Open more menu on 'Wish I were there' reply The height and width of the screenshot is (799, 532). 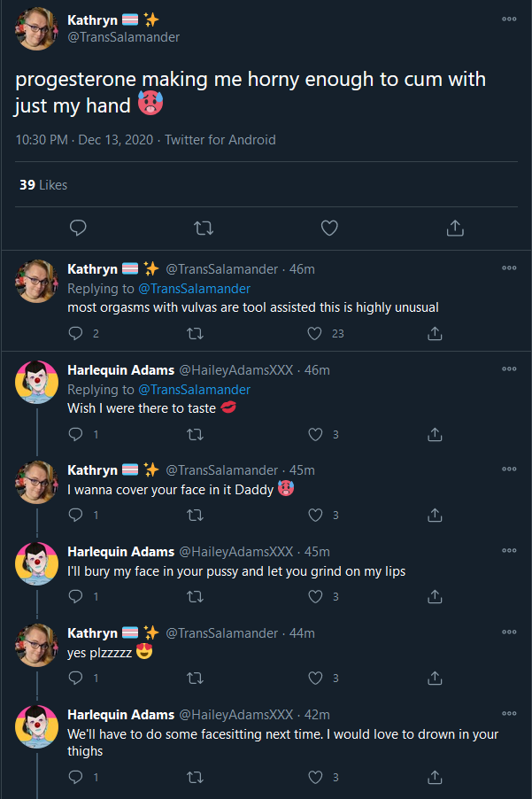pos(509,368)
